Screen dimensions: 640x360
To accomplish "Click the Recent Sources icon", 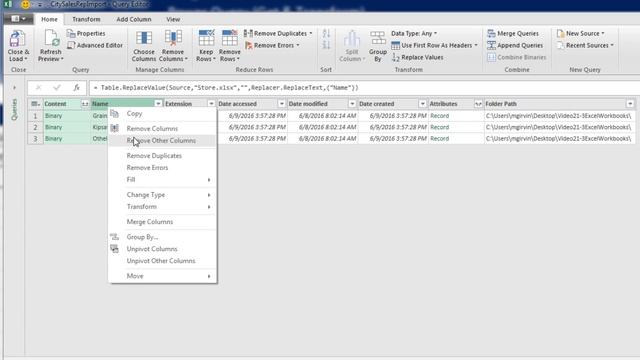I will [x=560, y=45].
